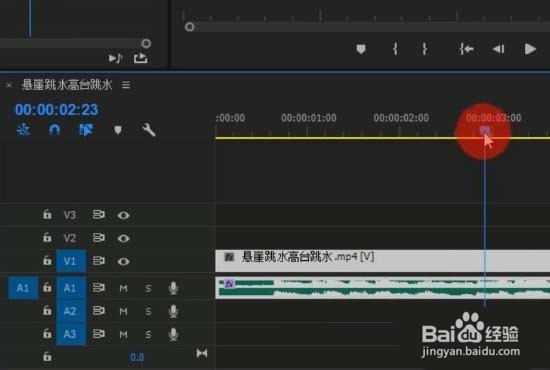Click the fx badge on the video clip

coord(229,257)
